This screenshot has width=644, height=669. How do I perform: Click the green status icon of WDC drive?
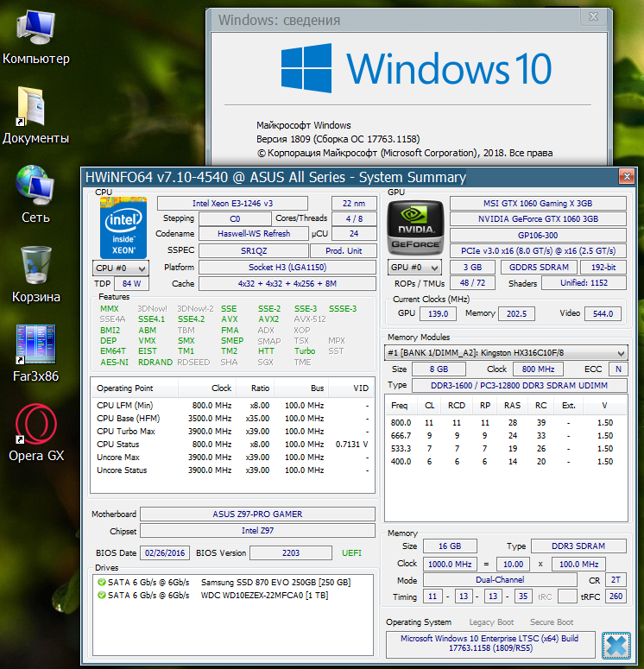click(x=102, y=595)
